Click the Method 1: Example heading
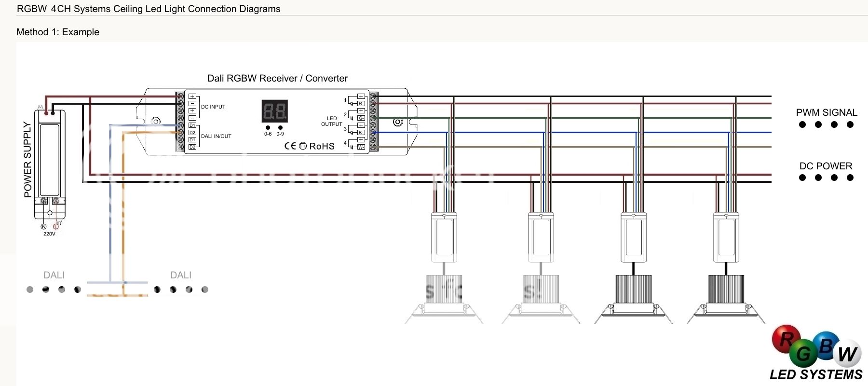Screen dimensions: 868x386 point(58,32)
